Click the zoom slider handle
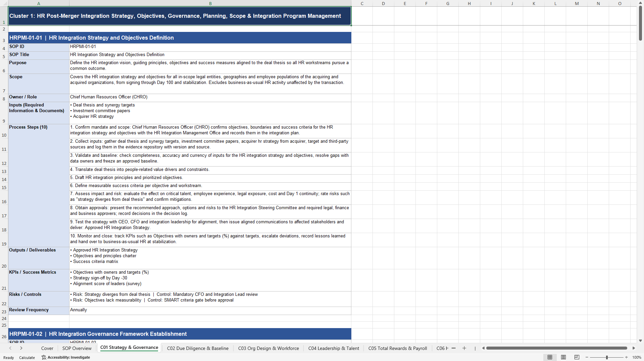The height and width of the screenshot is (361, 644). (607, 357)
